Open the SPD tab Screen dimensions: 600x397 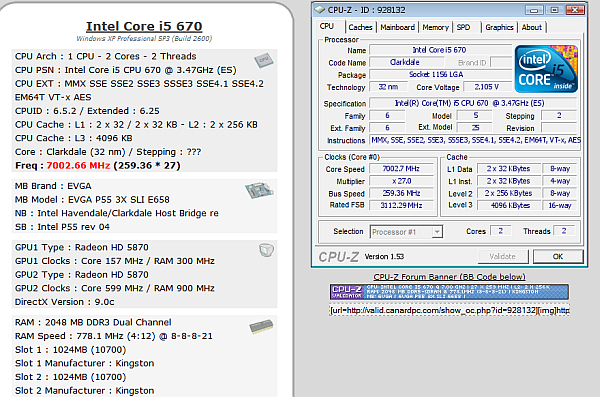pos(463,27)
